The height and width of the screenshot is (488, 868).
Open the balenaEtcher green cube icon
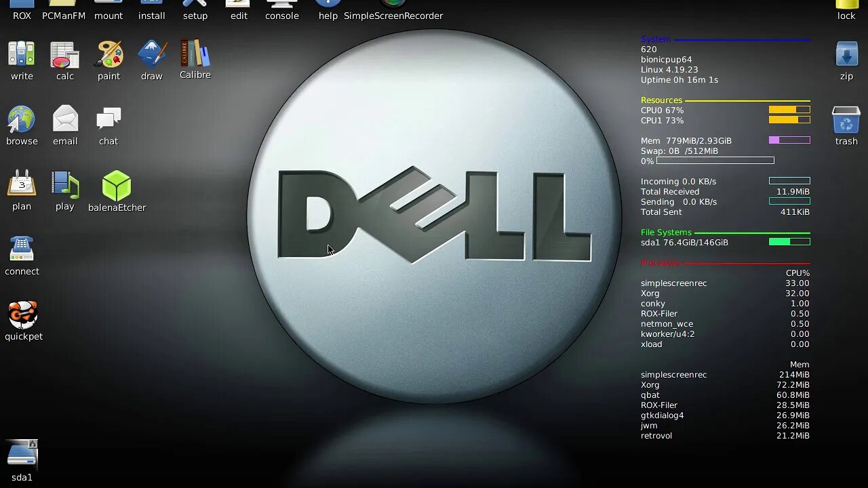coord(117,185)
